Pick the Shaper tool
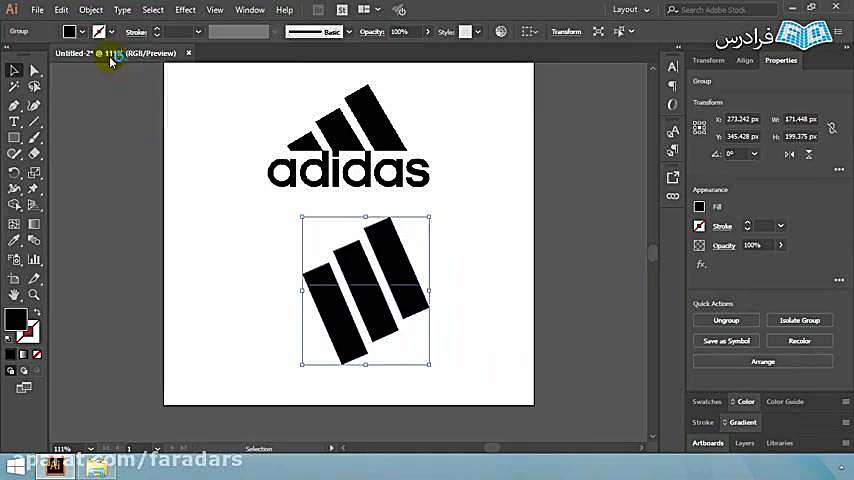 [14, 154]
